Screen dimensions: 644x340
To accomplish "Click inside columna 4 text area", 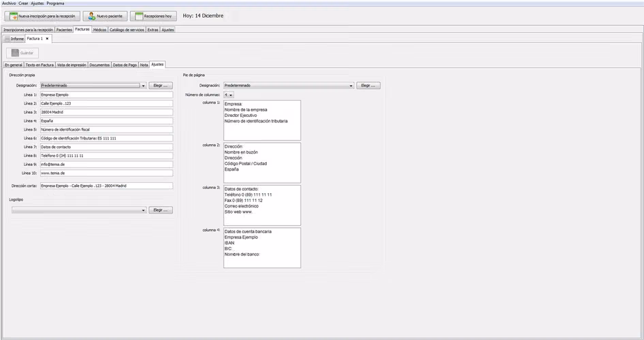I will pyautogui.click(x=262, y=248).
